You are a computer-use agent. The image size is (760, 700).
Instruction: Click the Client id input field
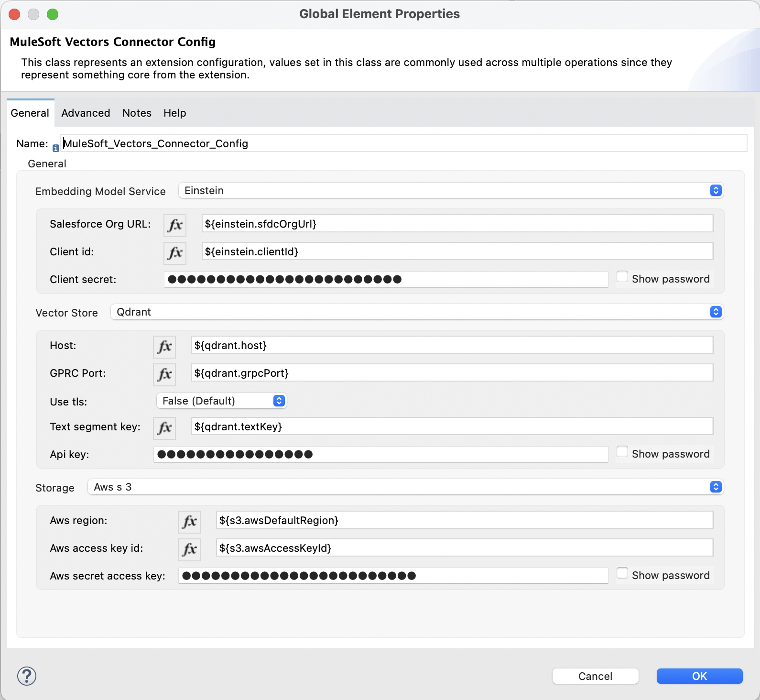pyautogui.click(x=457, y=252)
